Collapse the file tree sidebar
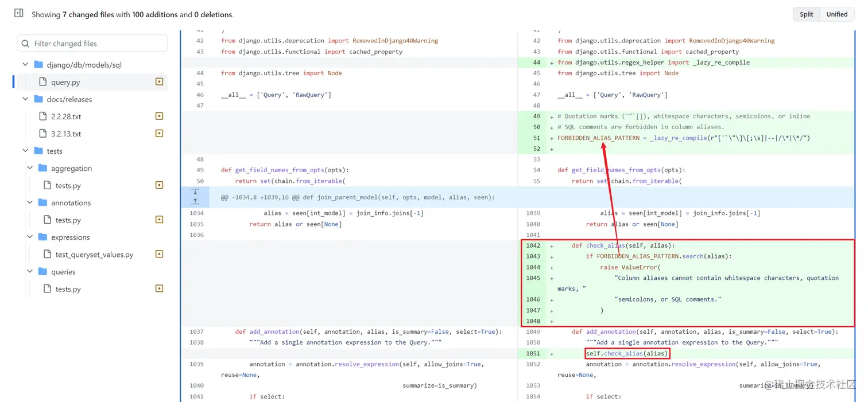 click(19, 13)
